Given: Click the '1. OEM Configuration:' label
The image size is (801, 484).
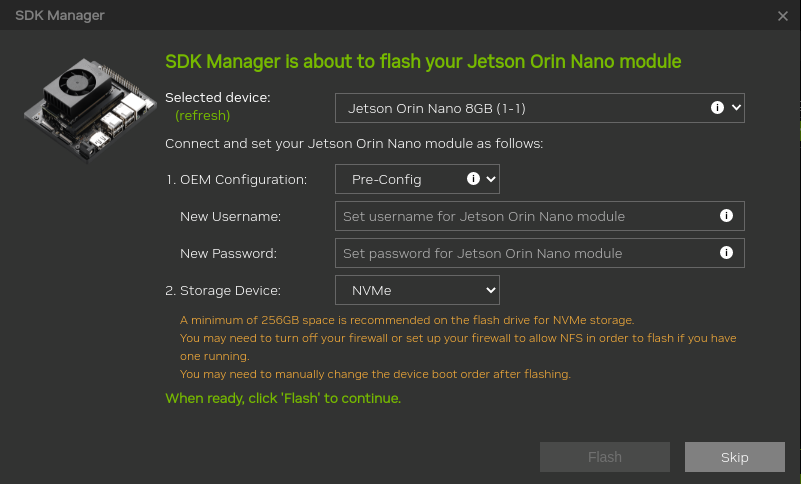Looking at the screenshot, I should 237,180.
